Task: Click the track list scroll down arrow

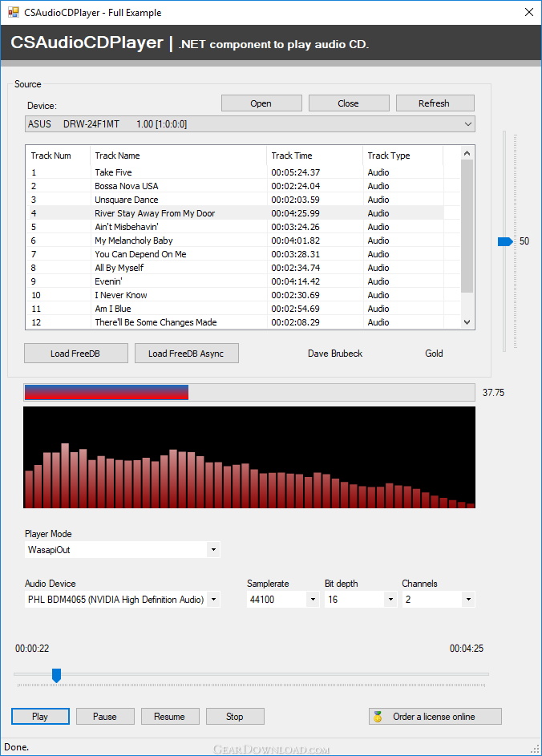Action: pos(467,322)
